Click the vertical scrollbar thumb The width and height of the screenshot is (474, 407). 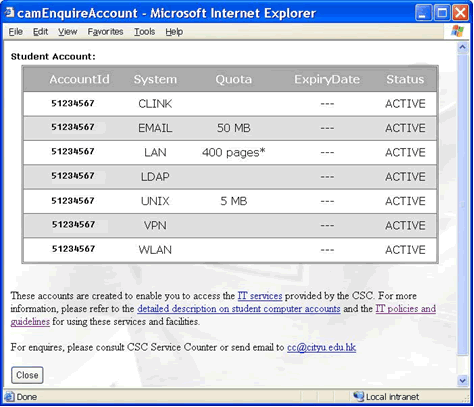coord(462,205)
